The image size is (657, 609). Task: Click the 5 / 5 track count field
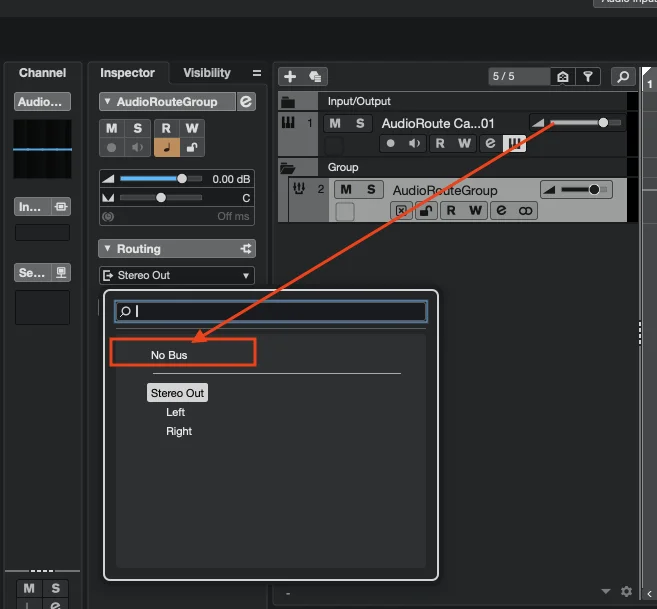click(519, 77)
